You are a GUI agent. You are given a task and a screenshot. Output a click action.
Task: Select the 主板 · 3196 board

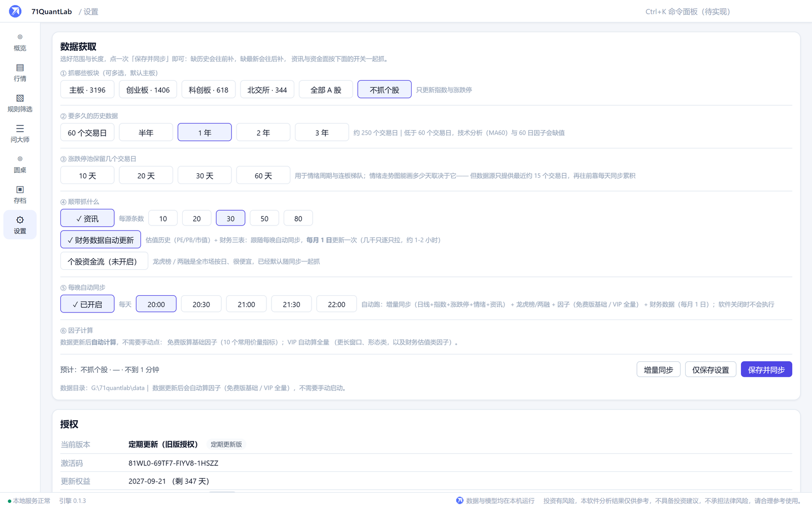pyautogui.click(x=87, y=90)
